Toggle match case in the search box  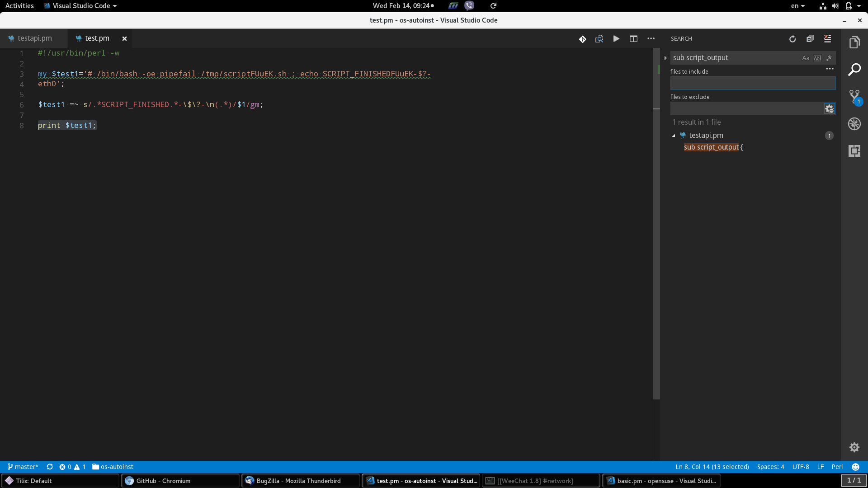[805, 58]
